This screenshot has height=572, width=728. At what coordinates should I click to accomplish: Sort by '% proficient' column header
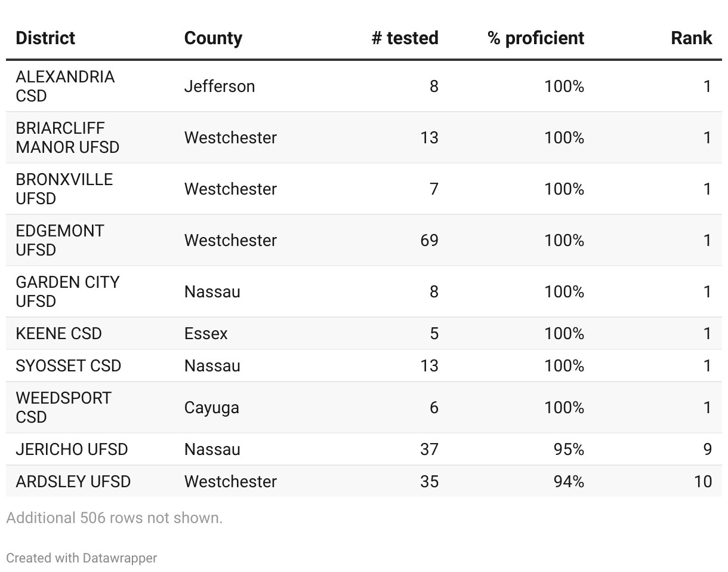pyautogui.click(x=535, y=38)
